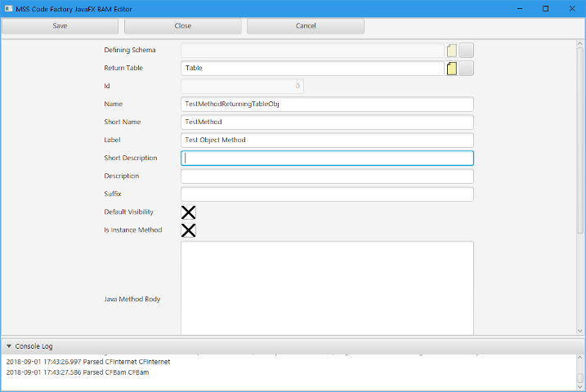Image resolution: width=586 pixels, height=392 pixels.
Task: Click the Suffix input field
Action: 327,194
